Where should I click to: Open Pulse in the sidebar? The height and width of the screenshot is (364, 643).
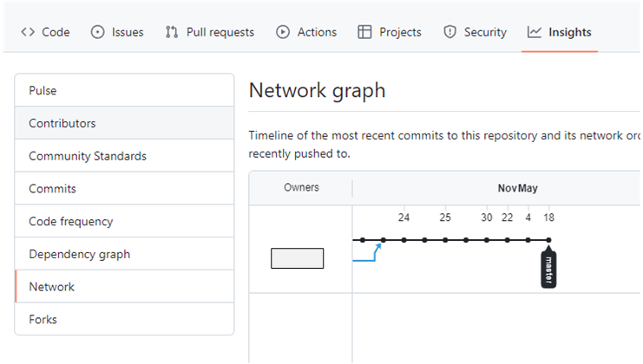[124, 90]
